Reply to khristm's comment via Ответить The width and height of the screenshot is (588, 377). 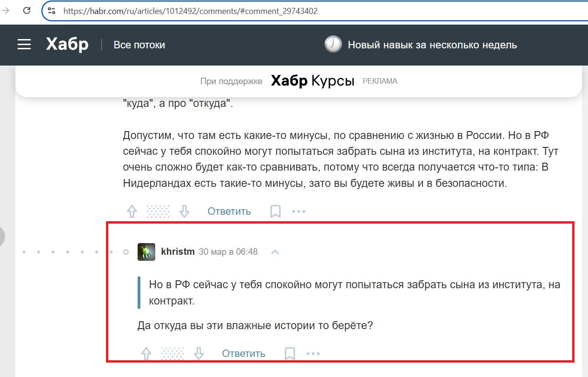(x=244, y=354)
